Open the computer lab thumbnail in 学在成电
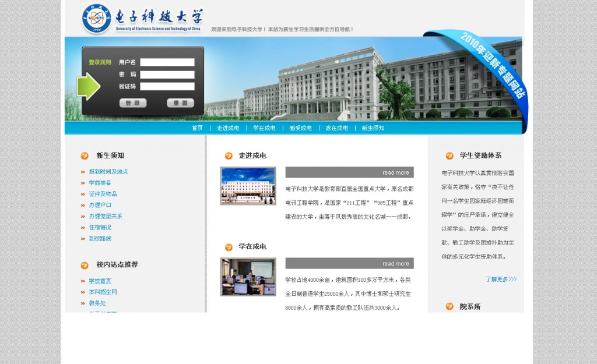Viewport: 597px width, 364px height. tap(248, 277)
